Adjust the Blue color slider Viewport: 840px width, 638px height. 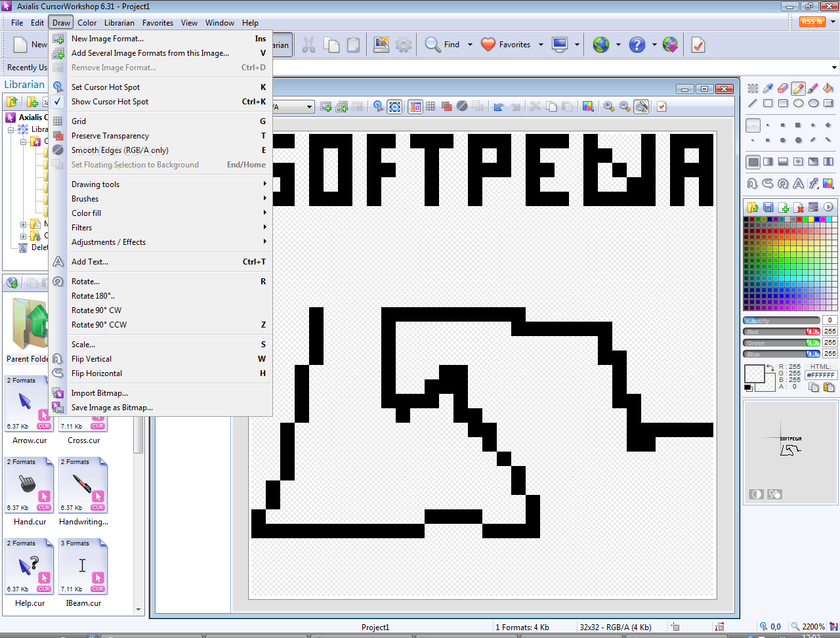(x=782, y=354)
